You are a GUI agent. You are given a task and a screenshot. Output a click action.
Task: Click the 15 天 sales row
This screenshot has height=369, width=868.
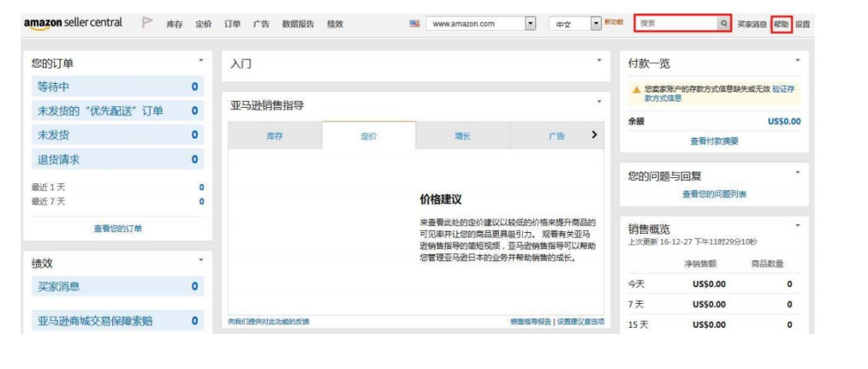(714, 324)
